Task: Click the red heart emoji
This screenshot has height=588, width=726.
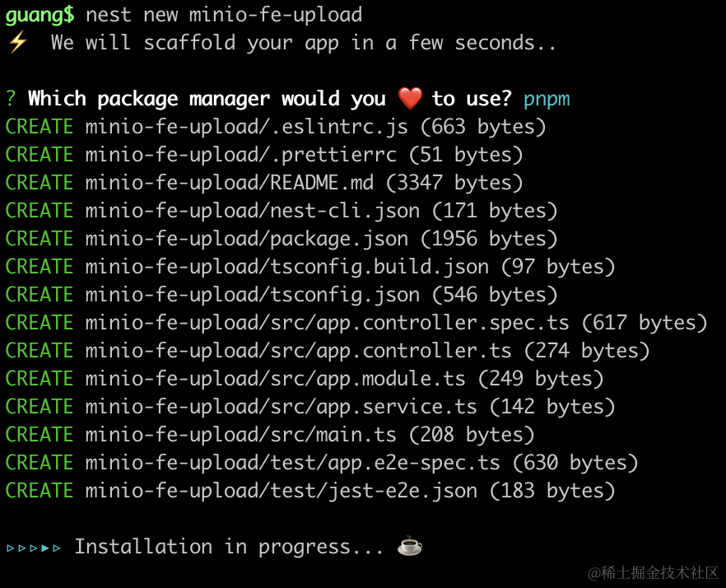Action: 409,99
